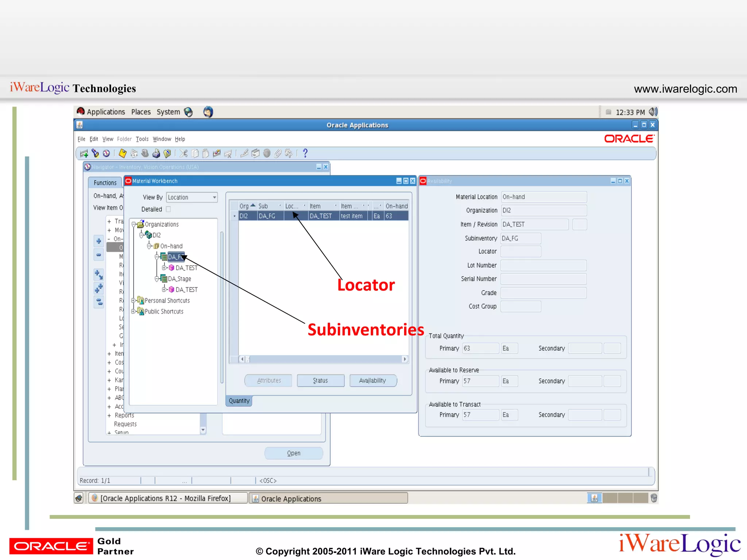Collapse the DI2 organization node
The image size is (747, 560).
click(x=142, y=235)
